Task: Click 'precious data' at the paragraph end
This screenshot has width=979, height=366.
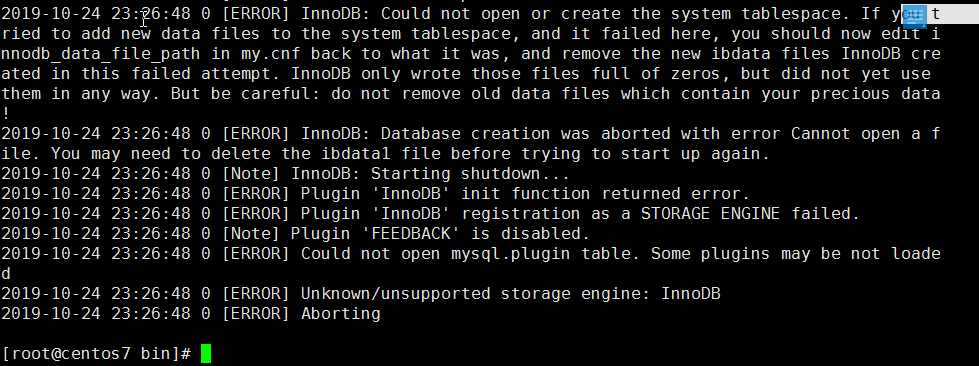Action: [x=875, y=94]
